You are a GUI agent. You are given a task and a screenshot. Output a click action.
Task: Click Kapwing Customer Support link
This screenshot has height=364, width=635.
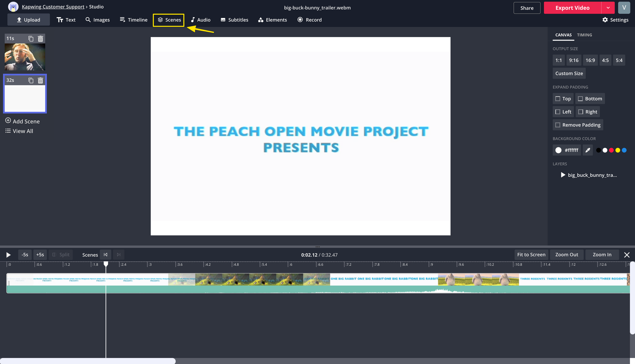[53, 7]
